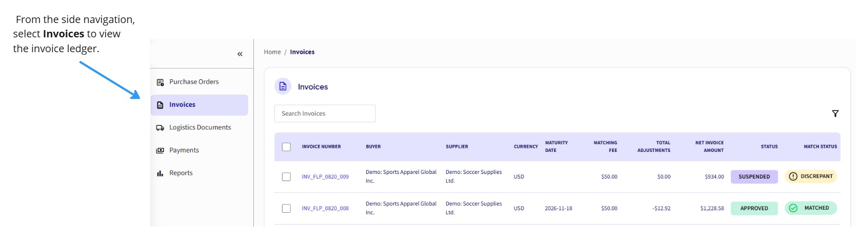Click the MATCHING FEE column header

tap(605, 147)
